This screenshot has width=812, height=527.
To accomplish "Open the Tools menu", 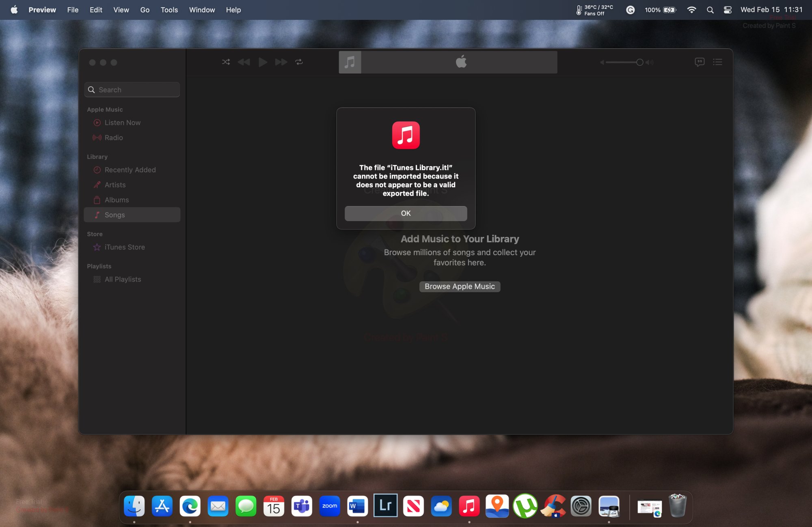I will (169, 10).
